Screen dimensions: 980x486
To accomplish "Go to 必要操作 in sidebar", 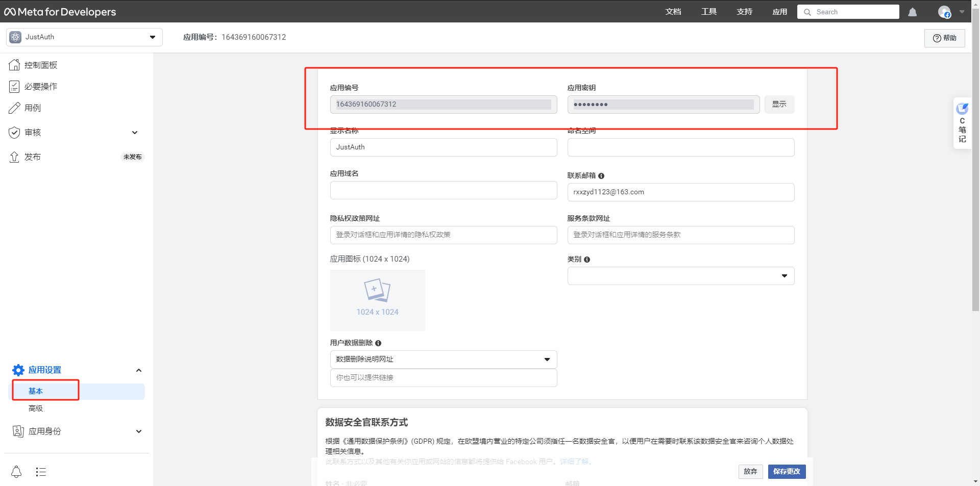I will click(41, 87).
